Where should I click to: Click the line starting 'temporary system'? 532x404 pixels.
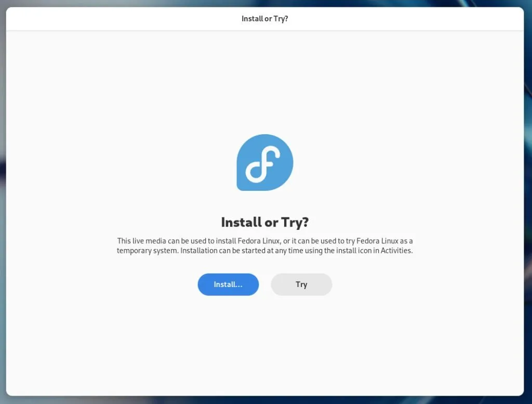(265, 251)
